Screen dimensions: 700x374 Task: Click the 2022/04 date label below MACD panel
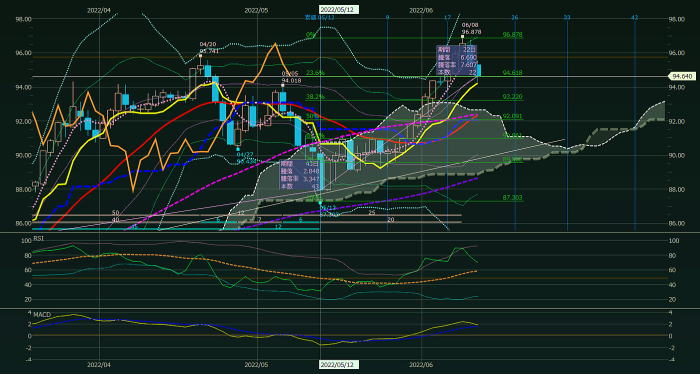pos(99,365)
